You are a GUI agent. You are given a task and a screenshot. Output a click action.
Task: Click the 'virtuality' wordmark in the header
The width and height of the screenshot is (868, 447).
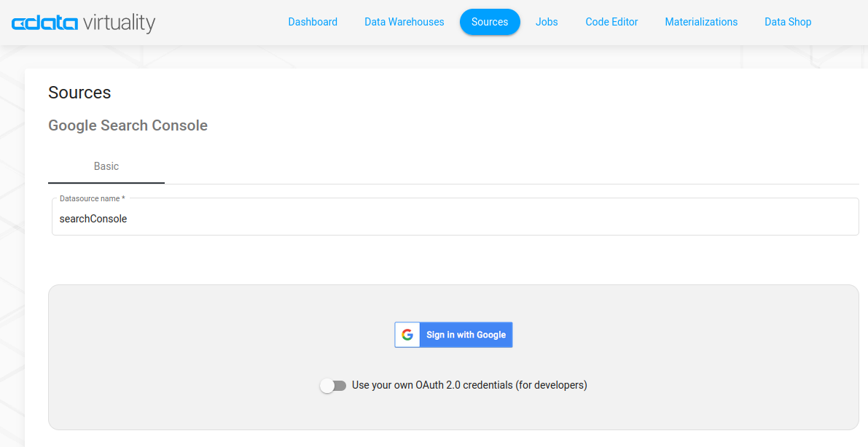[x=119, y=23]
